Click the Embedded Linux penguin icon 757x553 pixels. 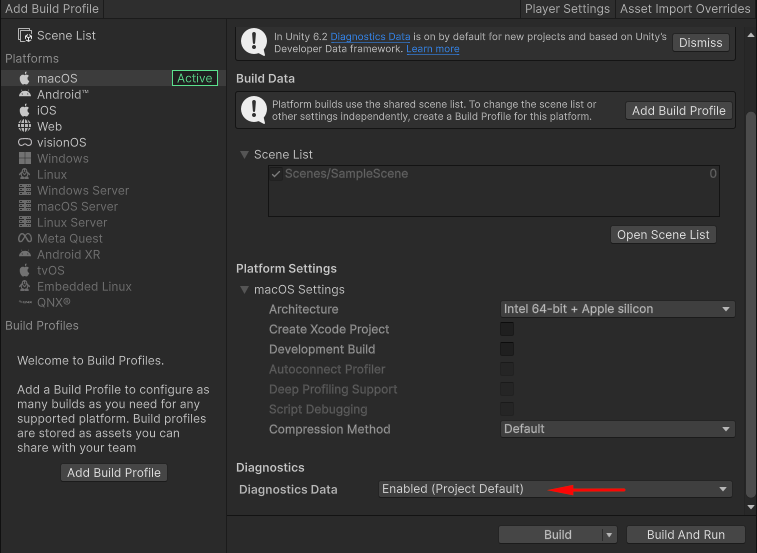pos(25,286)
